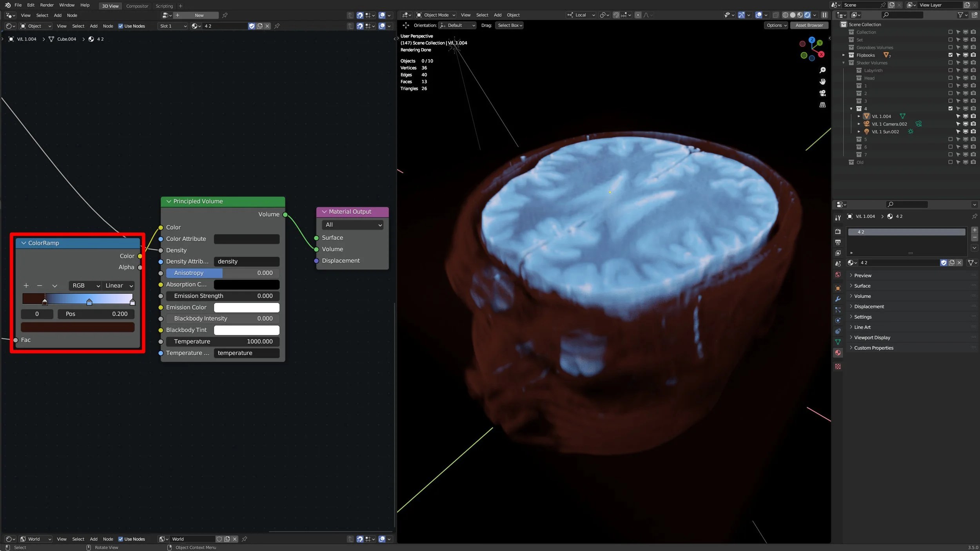Image resolution: width=980 pixels, height=551 pixels.
Task: Switch to orthographic grid view icon
Action: tap(822, 105)
